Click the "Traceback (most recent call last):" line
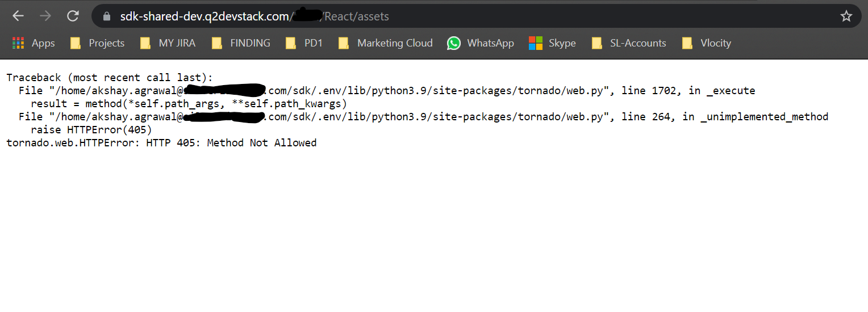The image size is (868, 312). point(110,78)
